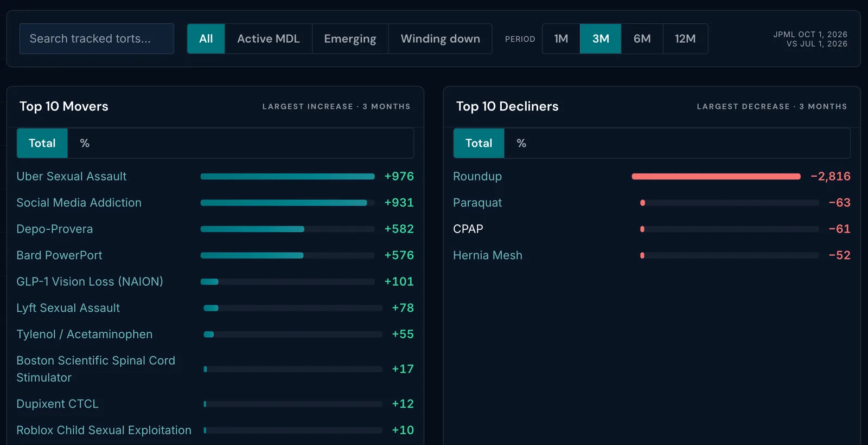This screenshot has width=868, height=445.
Task: Set period to 12M
Action: tap(685, 38)
